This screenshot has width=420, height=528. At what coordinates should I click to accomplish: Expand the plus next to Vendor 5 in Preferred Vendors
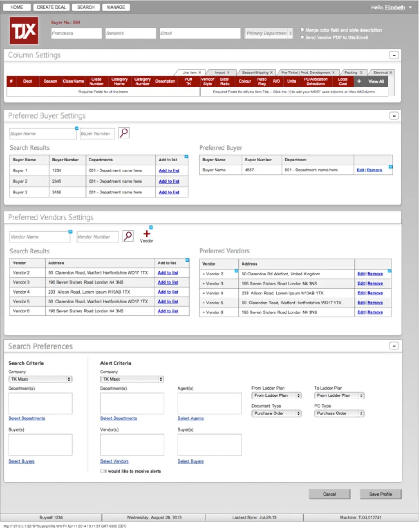(204, 303)
